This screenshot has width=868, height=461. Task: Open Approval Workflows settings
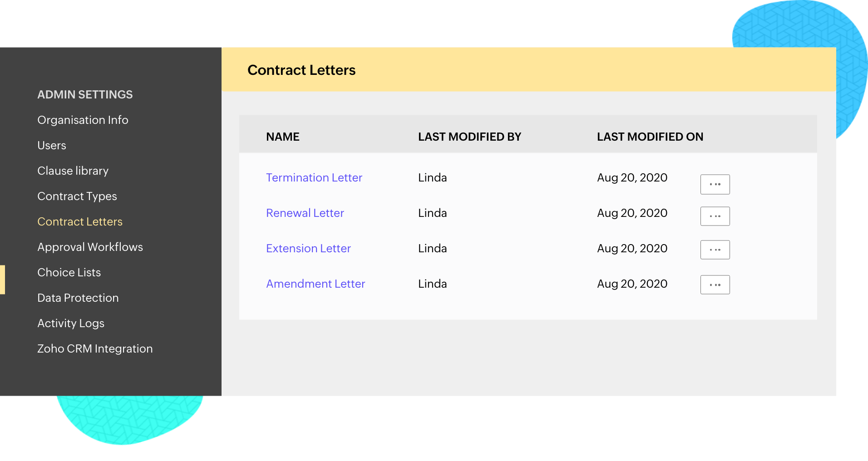(x=90, y=247)
